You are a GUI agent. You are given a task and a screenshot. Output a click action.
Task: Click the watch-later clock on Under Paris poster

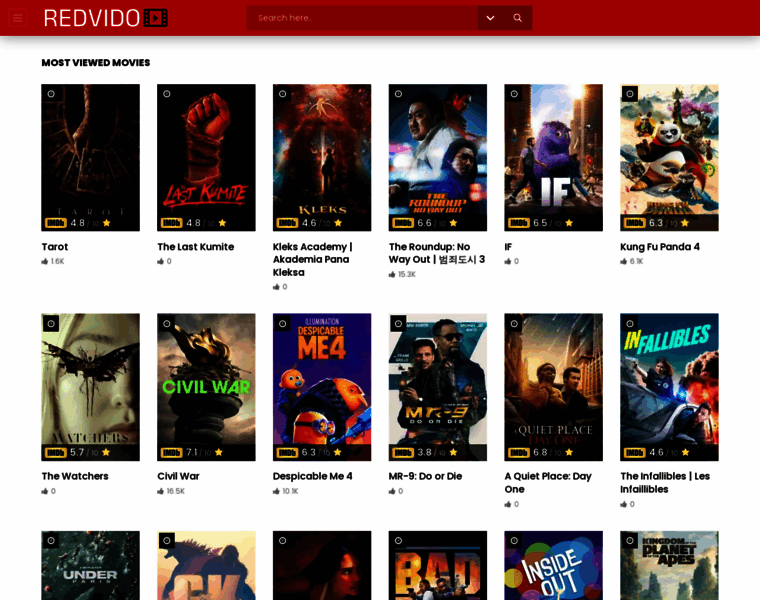click(51, 540)
